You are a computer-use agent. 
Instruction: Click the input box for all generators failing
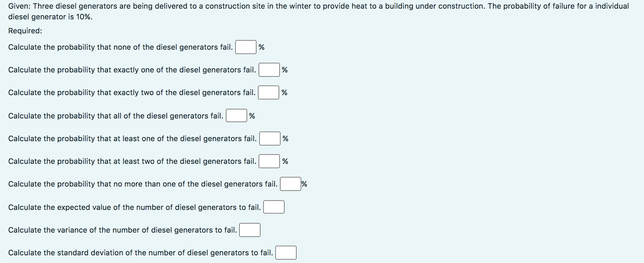tap(237, 115)
